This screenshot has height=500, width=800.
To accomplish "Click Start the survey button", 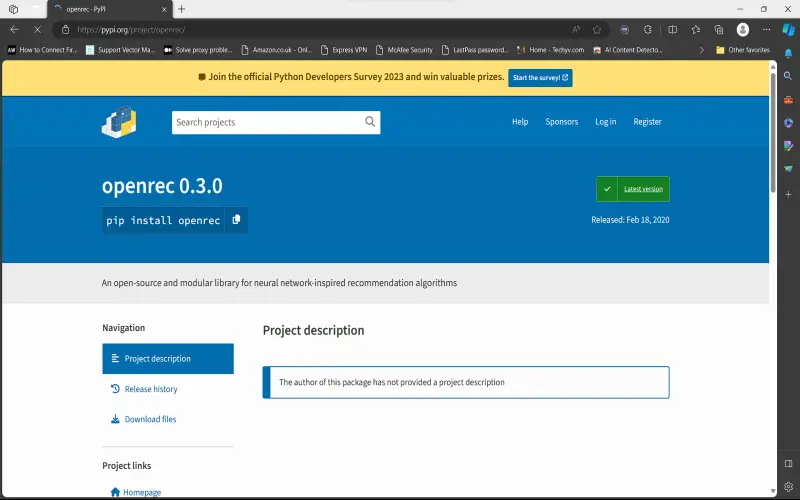I will click(x=540, y=78).
